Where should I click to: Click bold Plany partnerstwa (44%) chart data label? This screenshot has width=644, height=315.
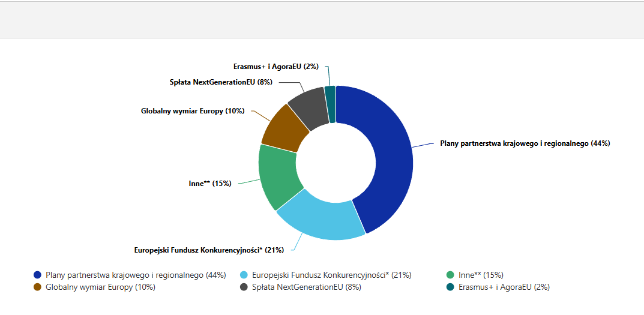click(x=525, y=143)
